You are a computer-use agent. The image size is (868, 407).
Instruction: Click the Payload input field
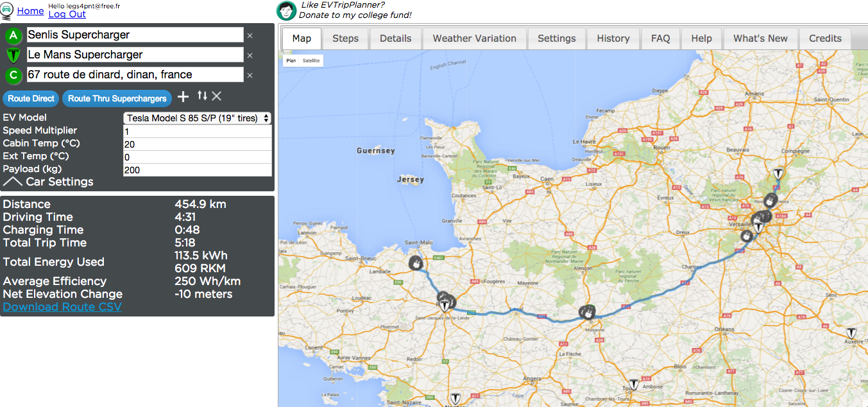point(198,169)
